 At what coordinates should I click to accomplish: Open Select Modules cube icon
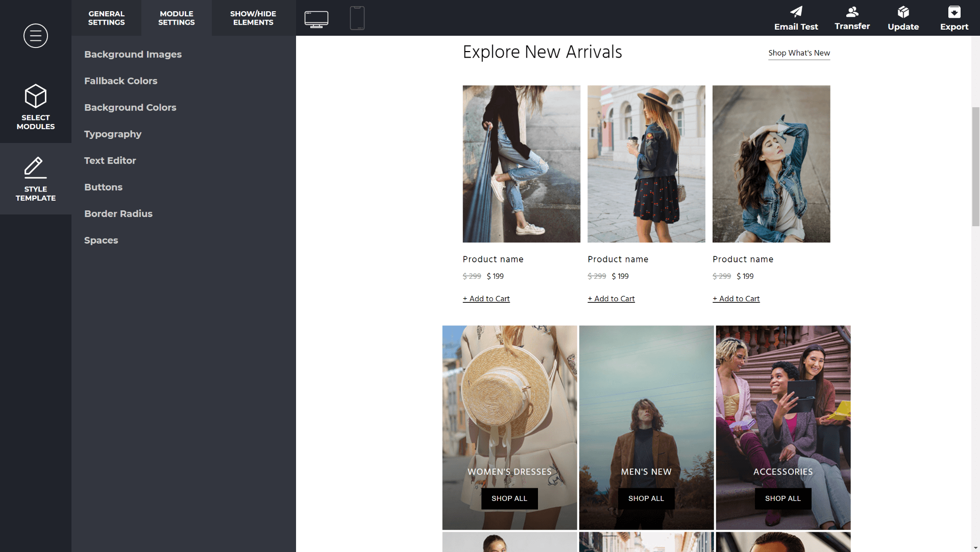(x=36, y=96)
